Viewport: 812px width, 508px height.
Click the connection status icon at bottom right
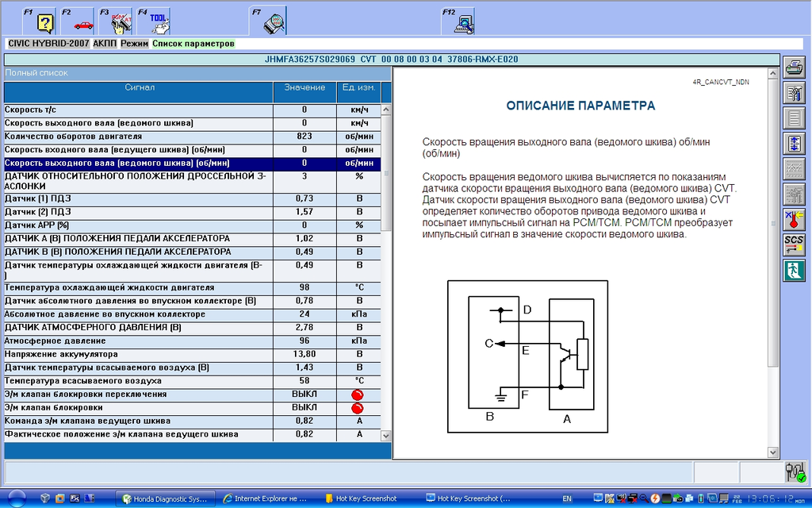point(795,472)
